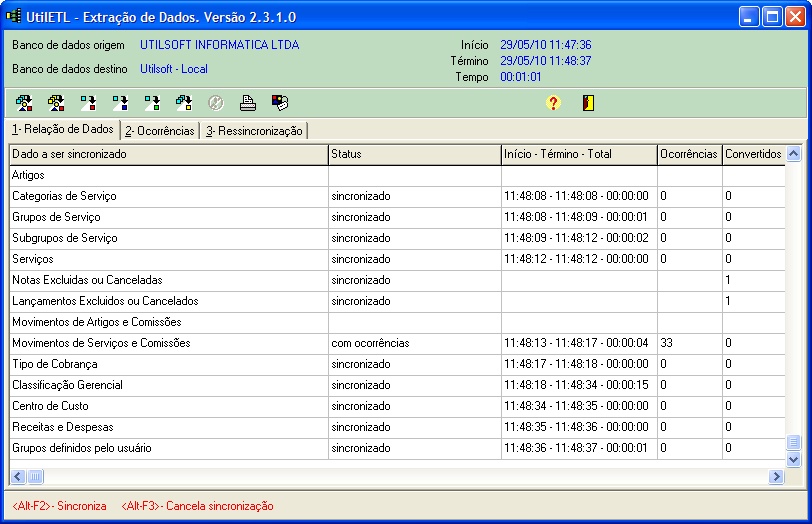Select the Centro de Custo row
This screenshot has height=524, width=812.
point(397,406)
